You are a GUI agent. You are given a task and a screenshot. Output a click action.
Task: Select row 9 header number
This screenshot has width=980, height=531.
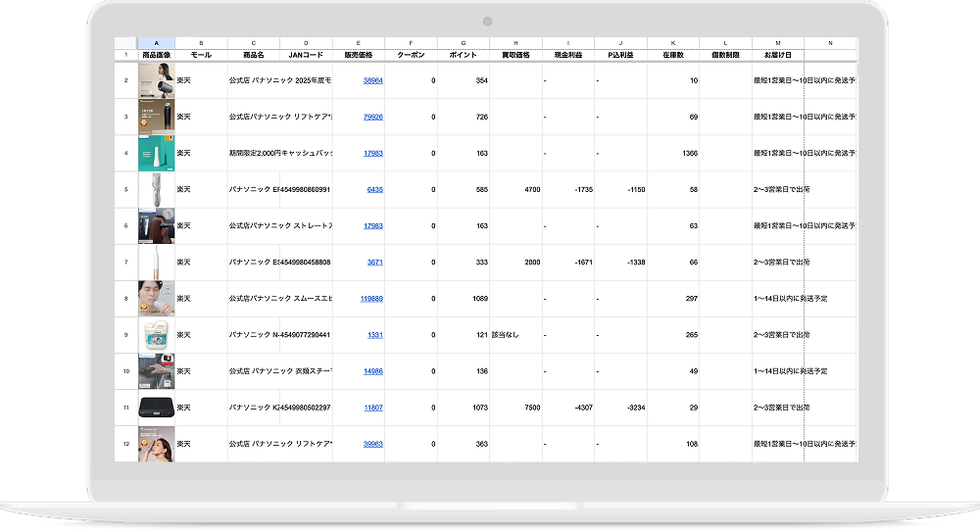point(126,335)
